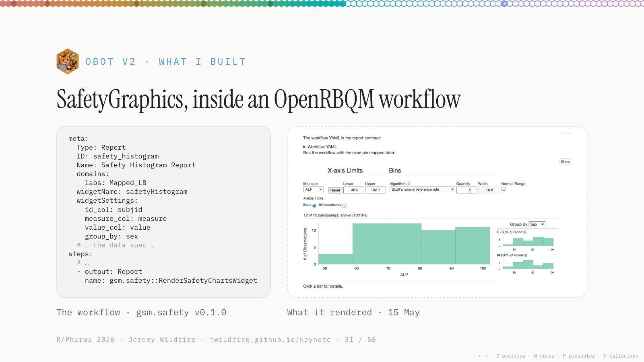The height and width of the screenshot is (362, 644).
Task: Click the slide title 'SafetyGraphics, inside an OpenRBQM workflow'
Action: pos(258,99)
